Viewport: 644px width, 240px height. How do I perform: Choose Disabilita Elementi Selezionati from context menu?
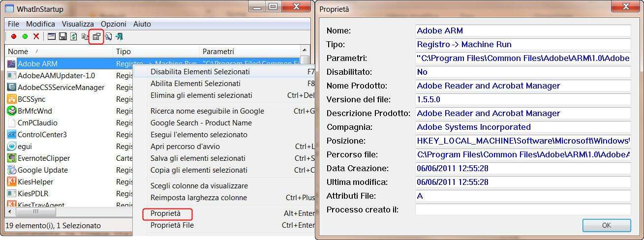point(225,71)
